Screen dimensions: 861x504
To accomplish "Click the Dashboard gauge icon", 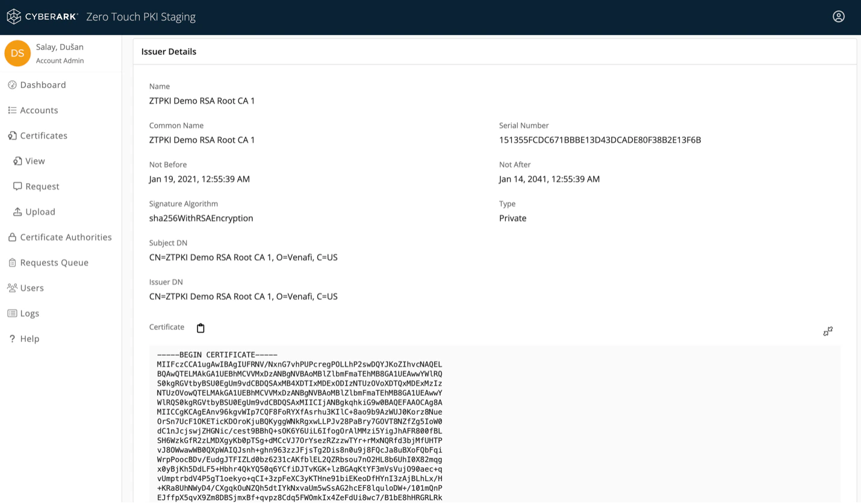I will [12, 85].
